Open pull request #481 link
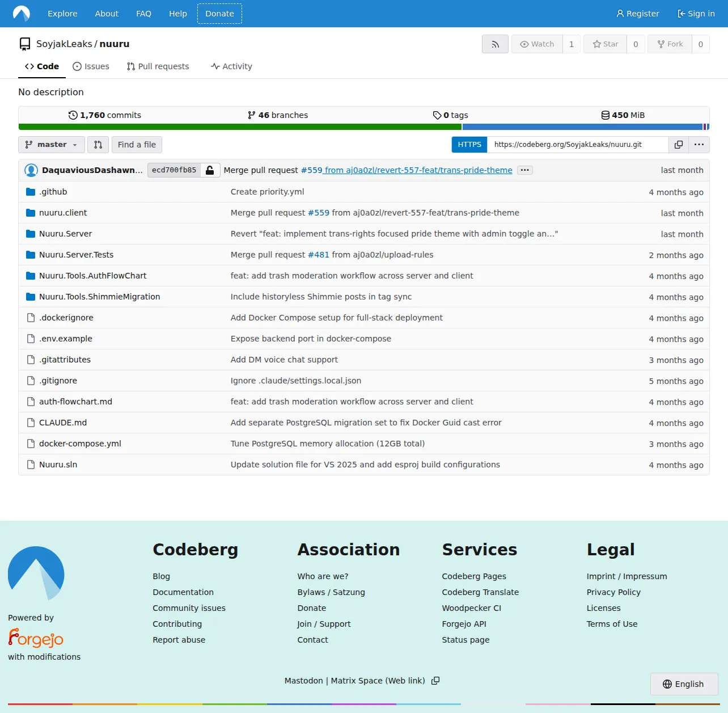This screenshot has width=728, height=713. [x=319, y=255]
